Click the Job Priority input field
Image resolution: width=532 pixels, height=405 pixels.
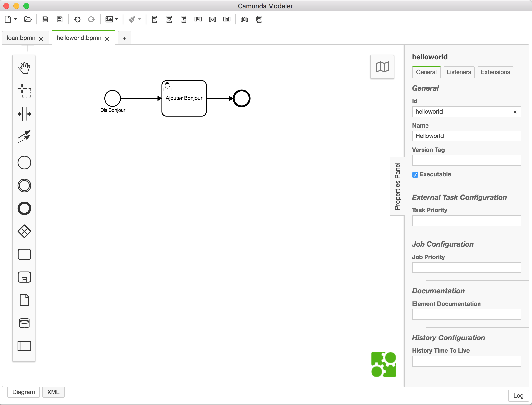tap(466, 268)
